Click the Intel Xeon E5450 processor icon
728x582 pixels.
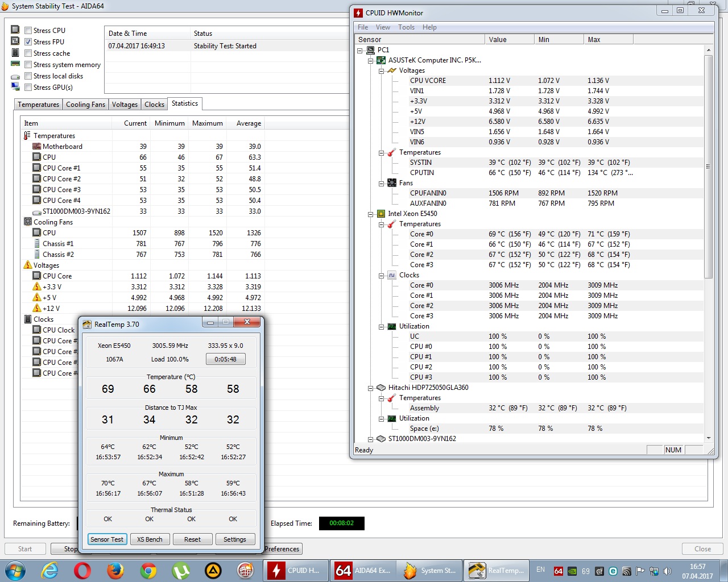381,214
